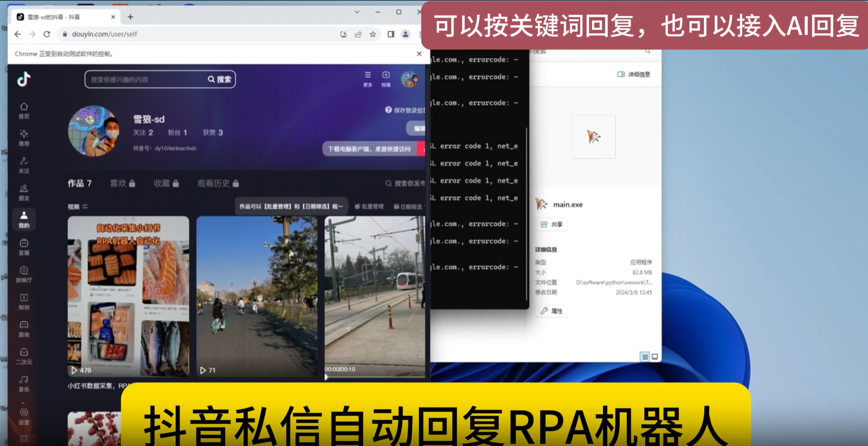Click the Chrome forward arrow
The image size is (868, 446).
point(32,34)
